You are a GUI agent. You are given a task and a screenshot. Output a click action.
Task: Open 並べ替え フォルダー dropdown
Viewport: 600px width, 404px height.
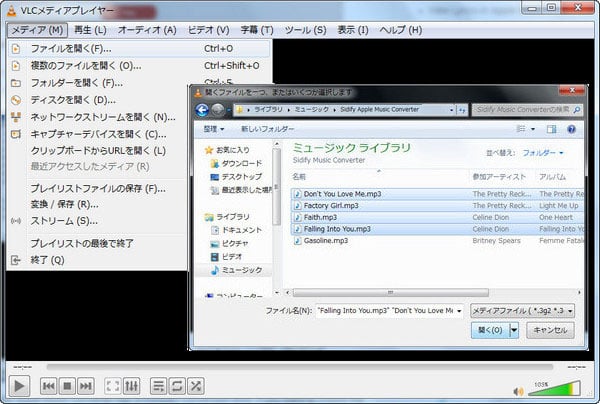(543, 153)
